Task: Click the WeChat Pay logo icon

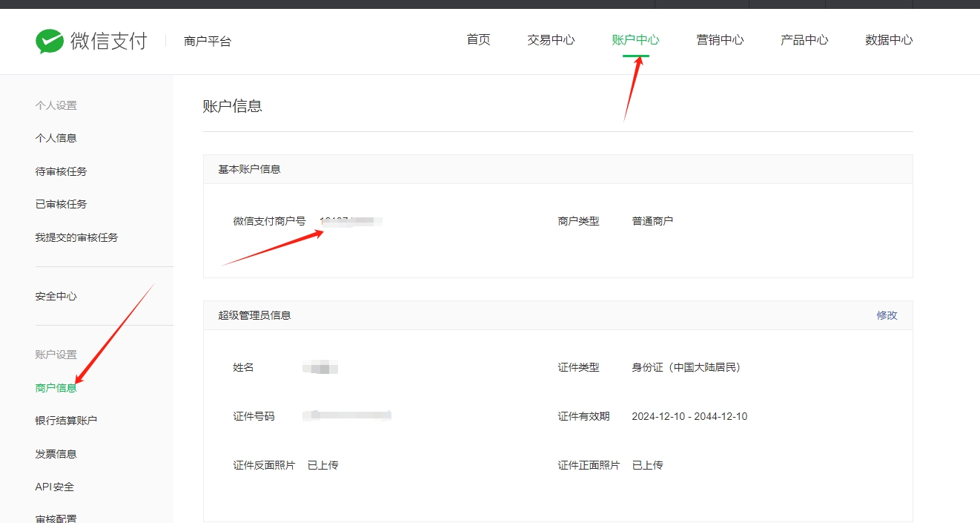Action: tap(50, 42)
